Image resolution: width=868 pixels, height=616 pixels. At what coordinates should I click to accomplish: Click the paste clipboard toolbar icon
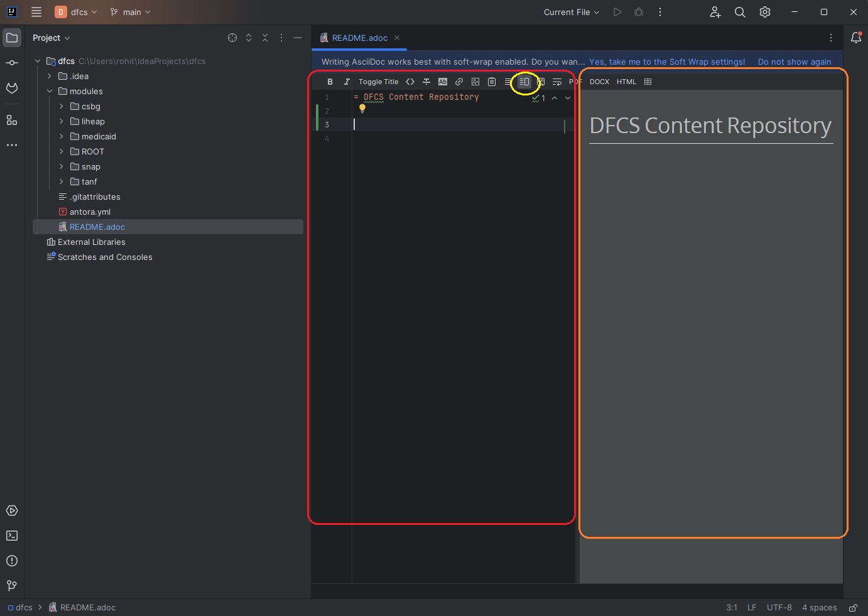(x=492, y=82)
